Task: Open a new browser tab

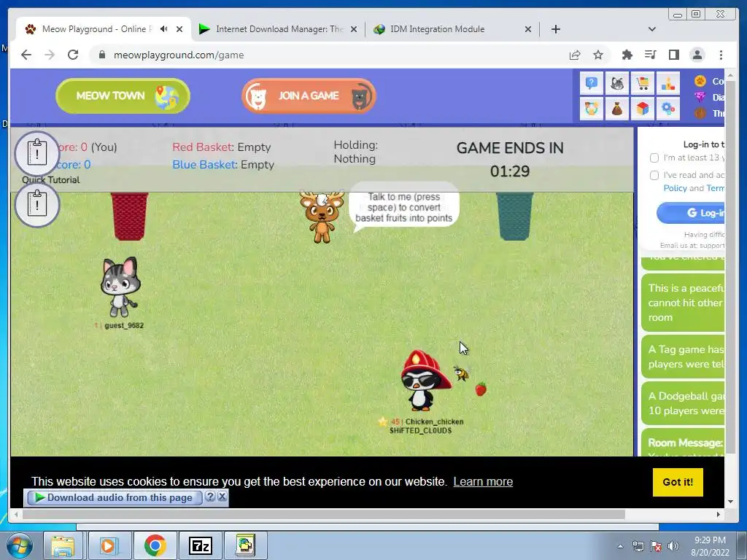Action: (555, 29)
